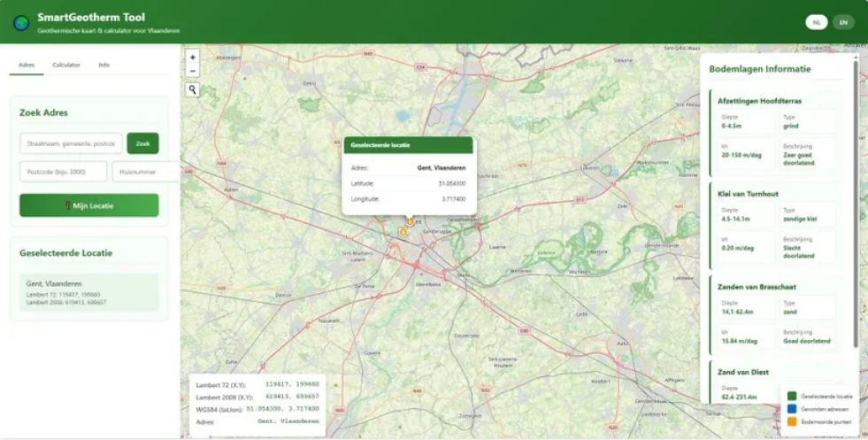Switch language to EN
The height and width of the screenshot is (440, 868).
pos(843,22)
